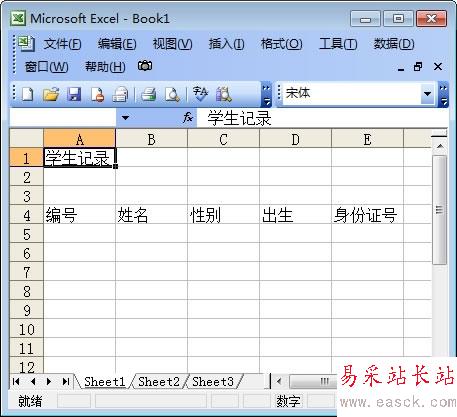
Task: Select cell A1 containing 学生记录
Action: (80, 158)
